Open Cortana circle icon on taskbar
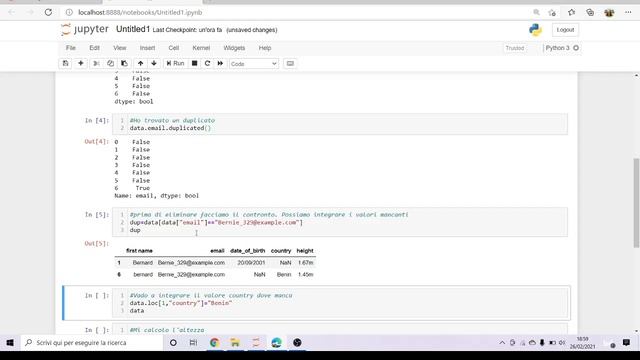The width and height of the screenshot is (640, 360). coord(173,343)
